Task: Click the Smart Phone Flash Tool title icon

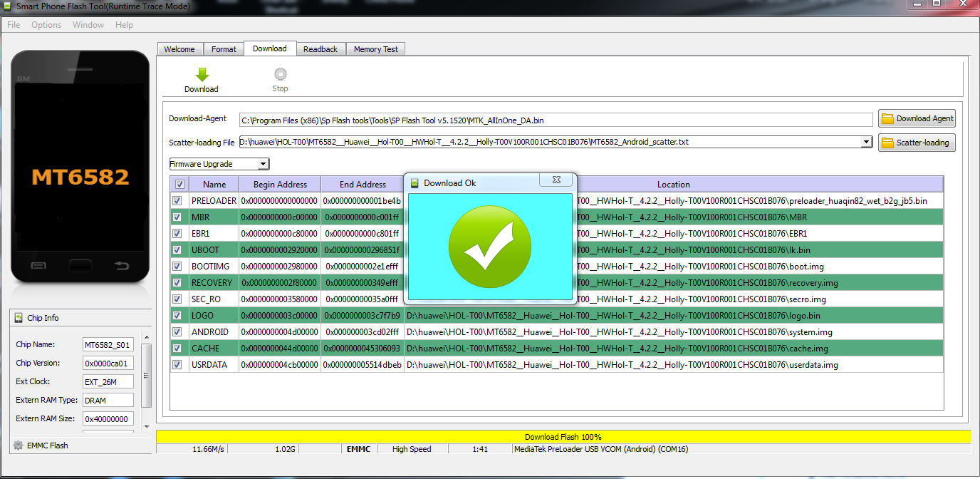Action: [x=8, y=6]
